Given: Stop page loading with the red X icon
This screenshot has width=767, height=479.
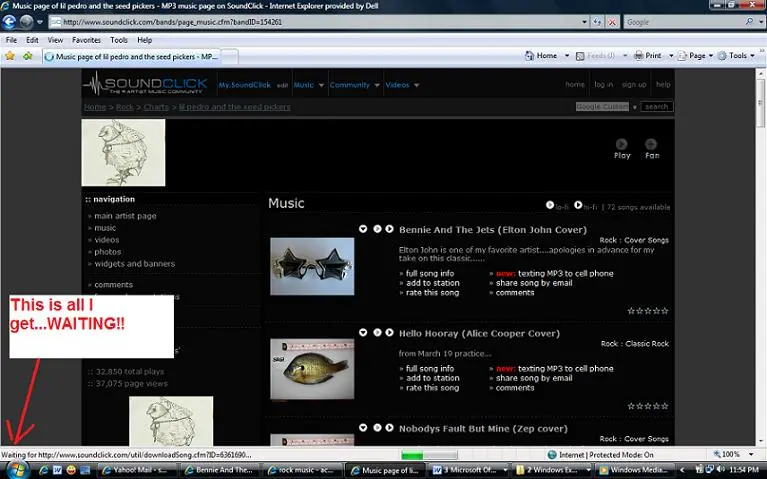Looking at the screenshot, I should tap(611, 22).
